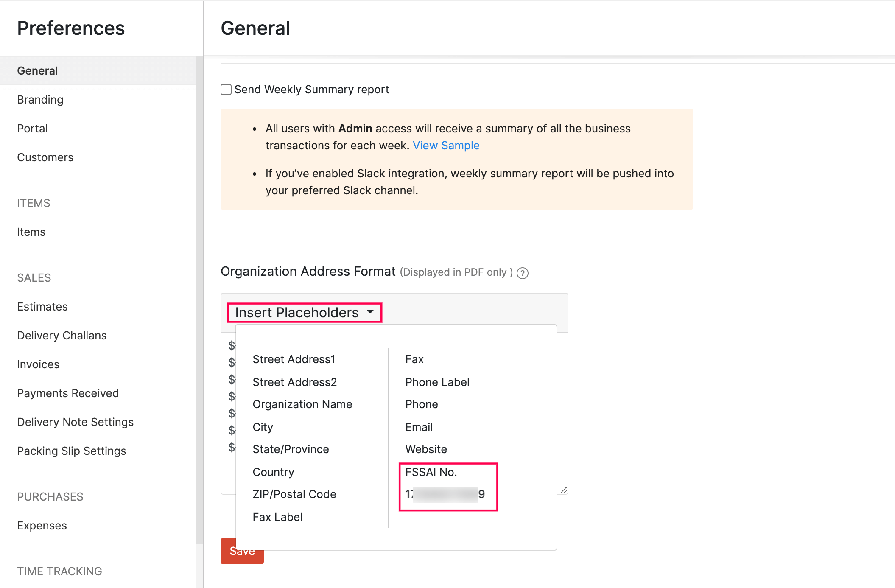This screenshot has width=895, height=588.
Task: Open Invoices preferences
Action: pos(38,364)
